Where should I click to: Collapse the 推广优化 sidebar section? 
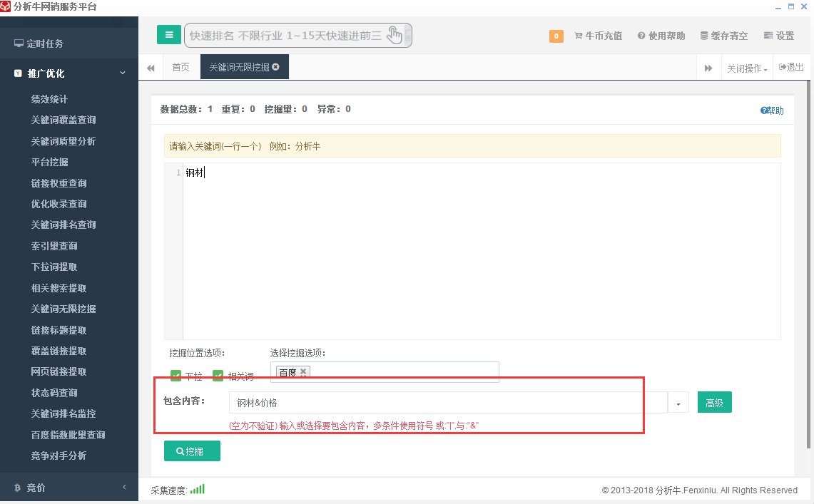coord(122,73)
